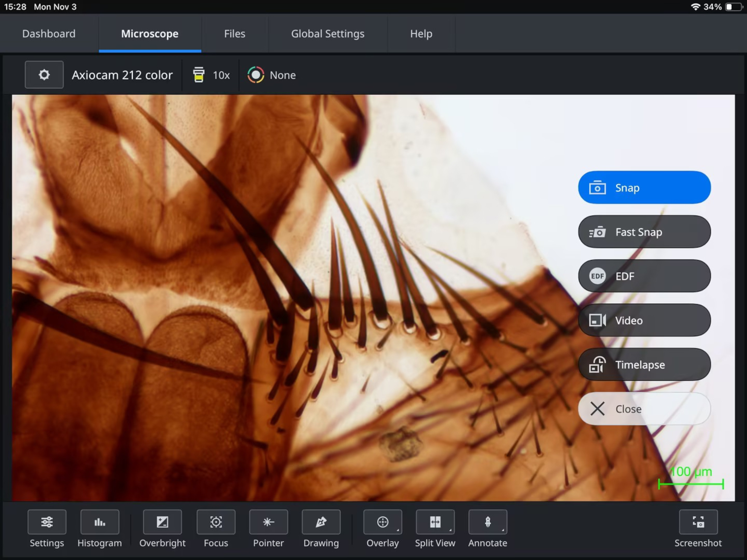This screenshot has height=560, width=747.
Task: Start Video recording mode
Action: pos(644,320)
